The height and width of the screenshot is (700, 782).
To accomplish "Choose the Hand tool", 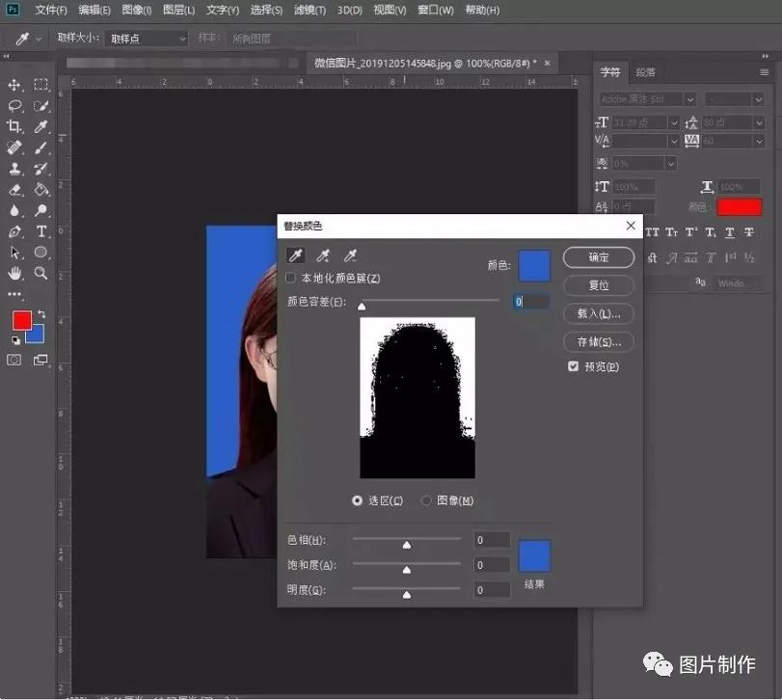I will tap(15, 274).
